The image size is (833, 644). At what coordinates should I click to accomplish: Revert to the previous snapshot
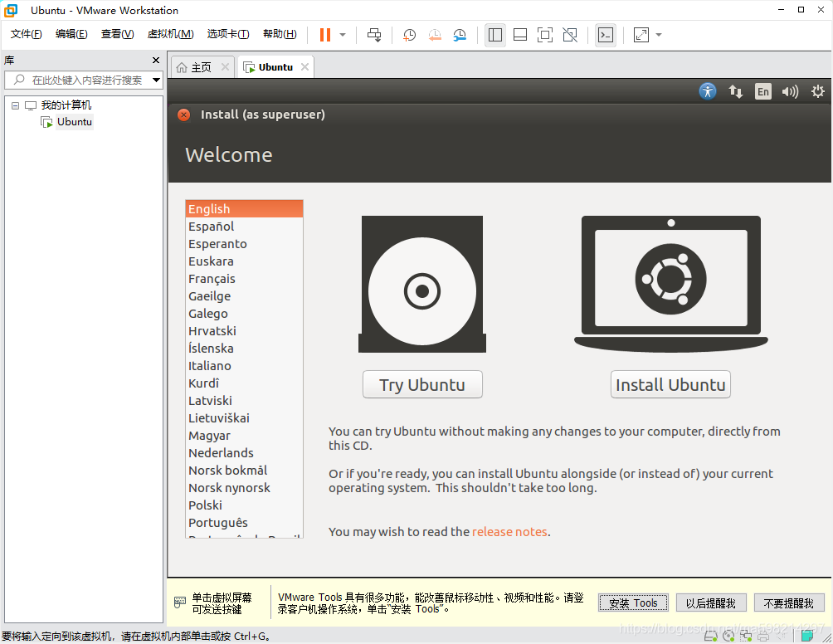pos(435,35)
